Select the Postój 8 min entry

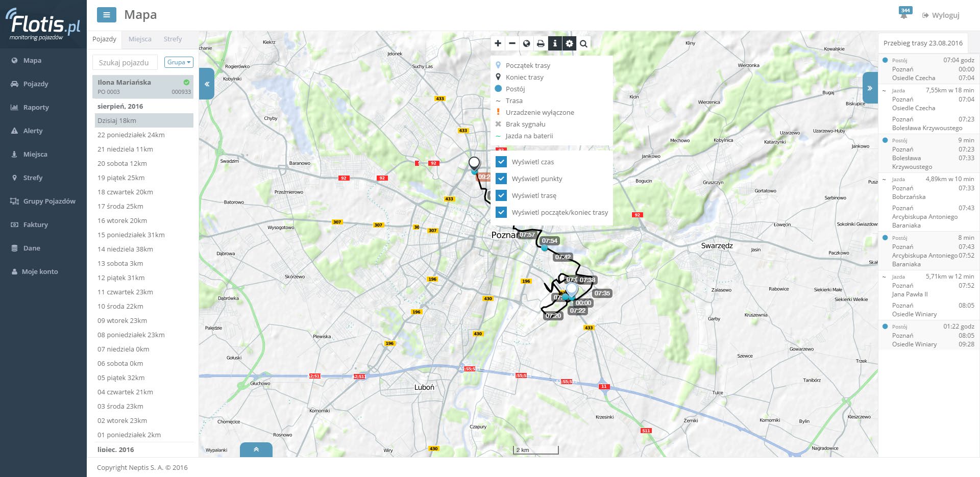[929, 250]
